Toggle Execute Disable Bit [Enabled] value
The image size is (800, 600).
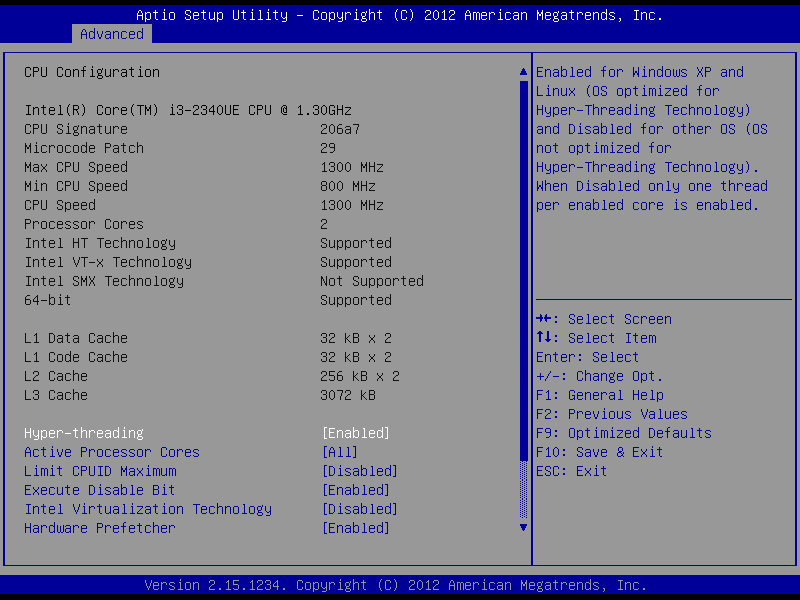[355, 490]
